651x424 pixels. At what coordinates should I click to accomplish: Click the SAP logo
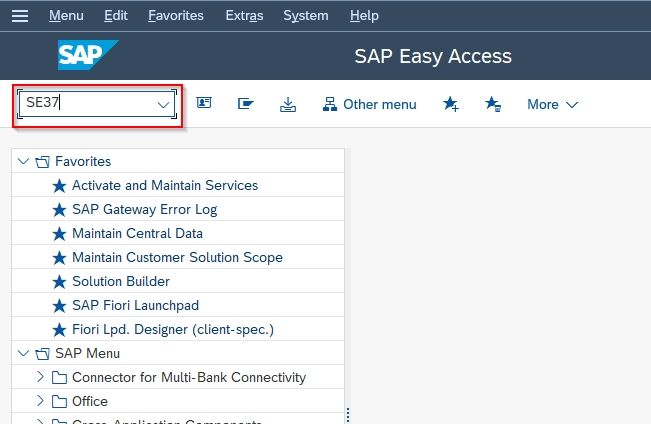(88, 55)
